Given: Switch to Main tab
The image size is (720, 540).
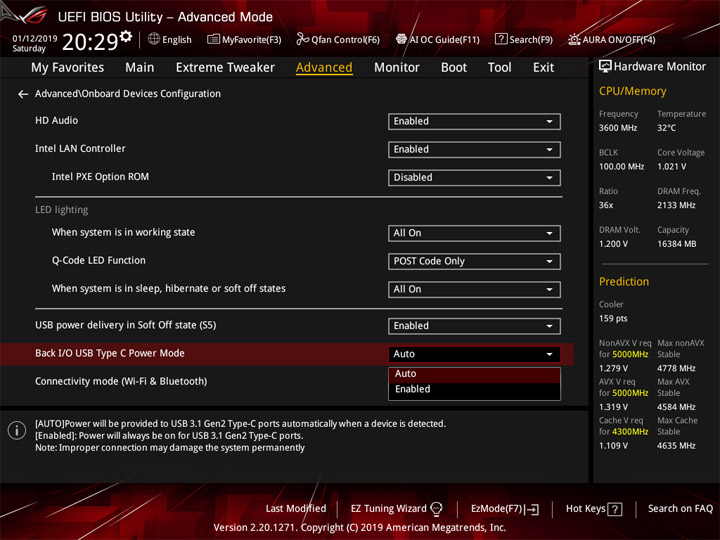Looking at the screenshot, I should point(140,68).
